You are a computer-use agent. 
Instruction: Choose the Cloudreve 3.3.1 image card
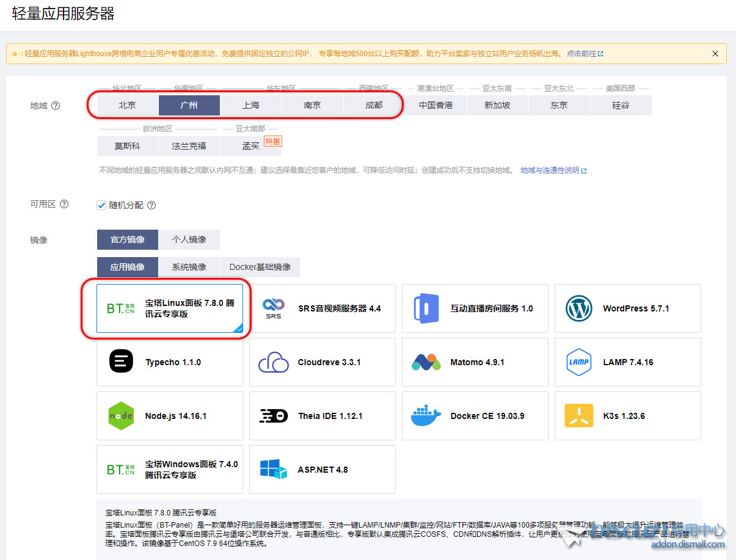click(322, 362)
